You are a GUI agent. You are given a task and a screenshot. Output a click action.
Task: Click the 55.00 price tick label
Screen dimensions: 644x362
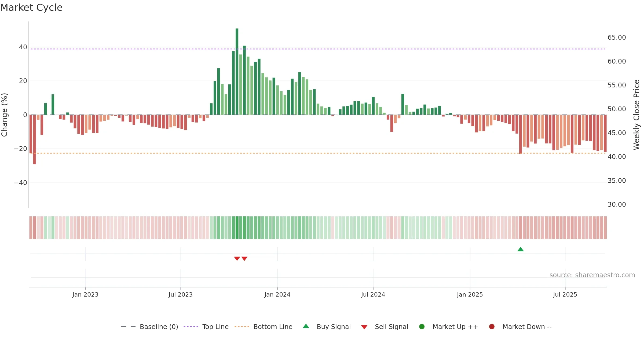617,85
